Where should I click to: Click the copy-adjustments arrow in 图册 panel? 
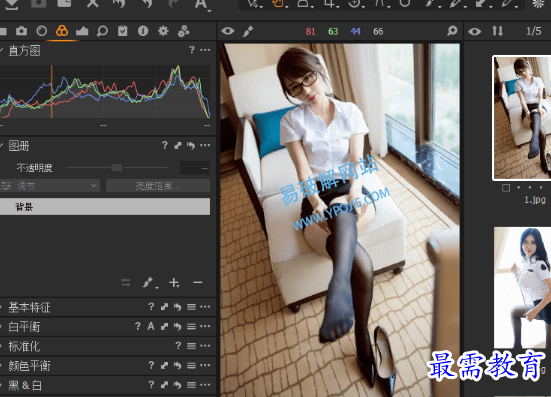click(178, 145)
